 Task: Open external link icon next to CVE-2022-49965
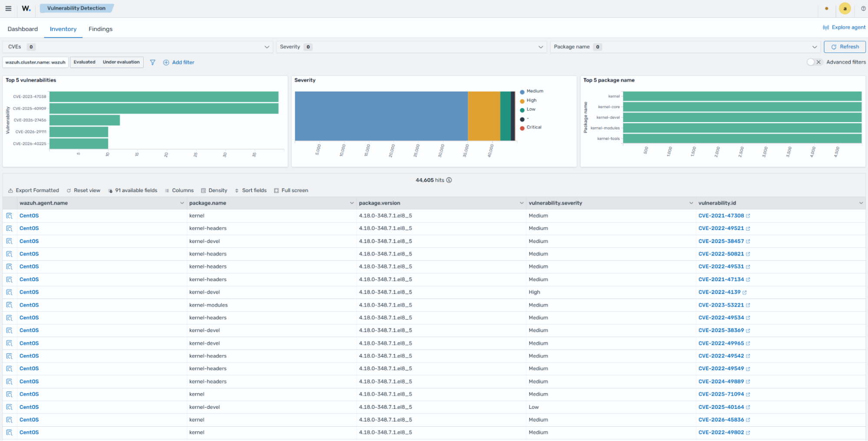click(748, 344)
